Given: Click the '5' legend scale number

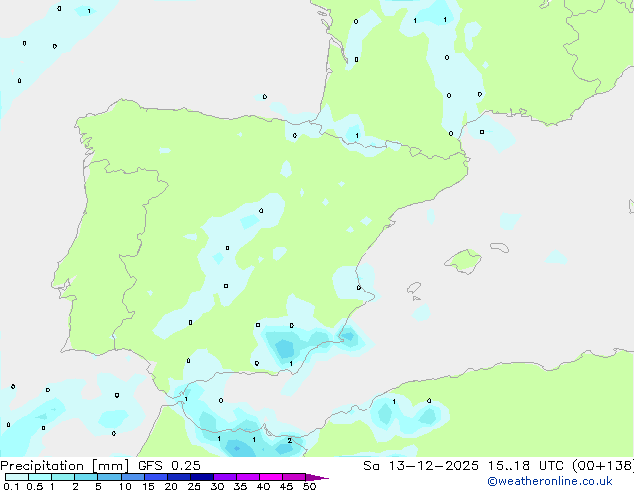Looking at the screenshot, I should pyautogui.click(x=98, y=486).
